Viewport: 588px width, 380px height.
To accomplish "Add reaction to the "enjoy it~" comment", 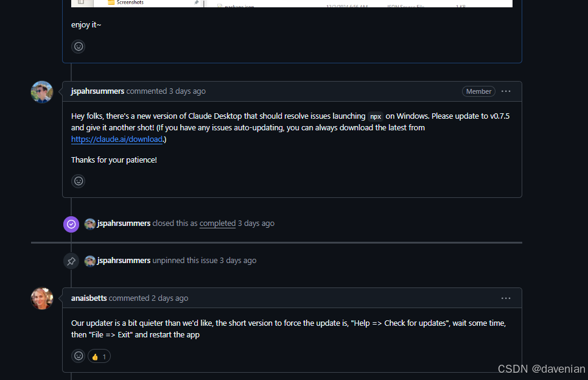I will point(78,46).
